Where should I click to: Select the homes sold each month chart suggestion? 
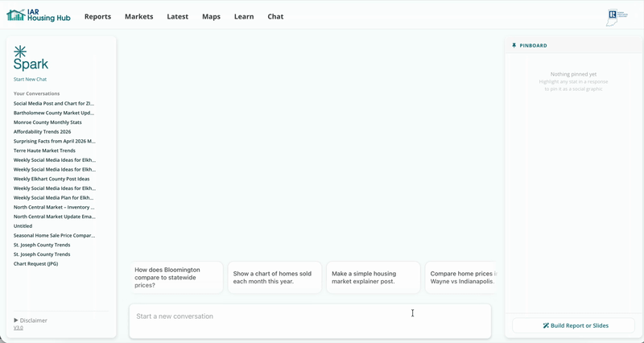coord(275,277)
